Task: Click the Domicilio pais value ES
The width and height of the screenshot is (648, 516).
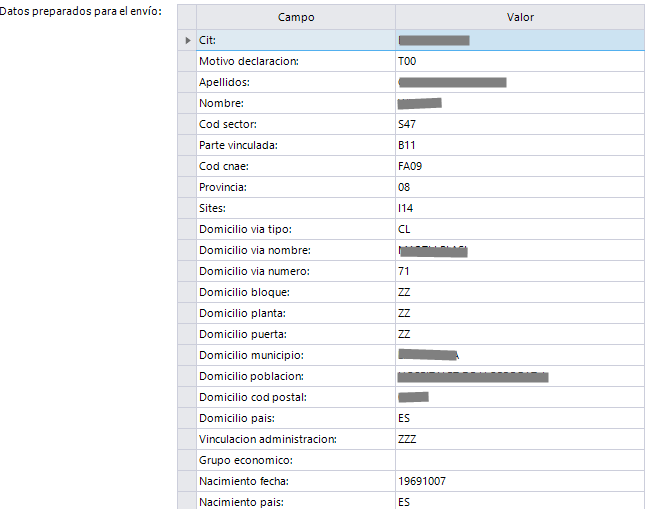Action: [x=404, y=418]
